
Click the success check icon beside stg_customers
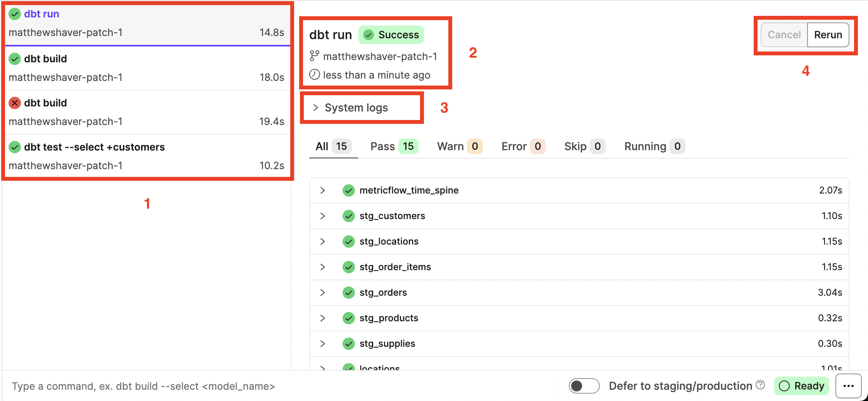348,216
